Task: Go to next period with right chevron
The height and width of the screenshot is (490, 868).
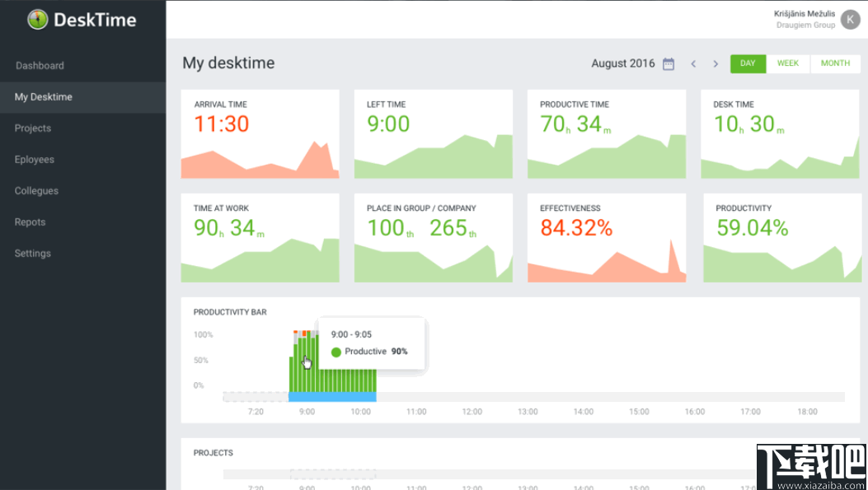Action: click(x=716, y=63)
